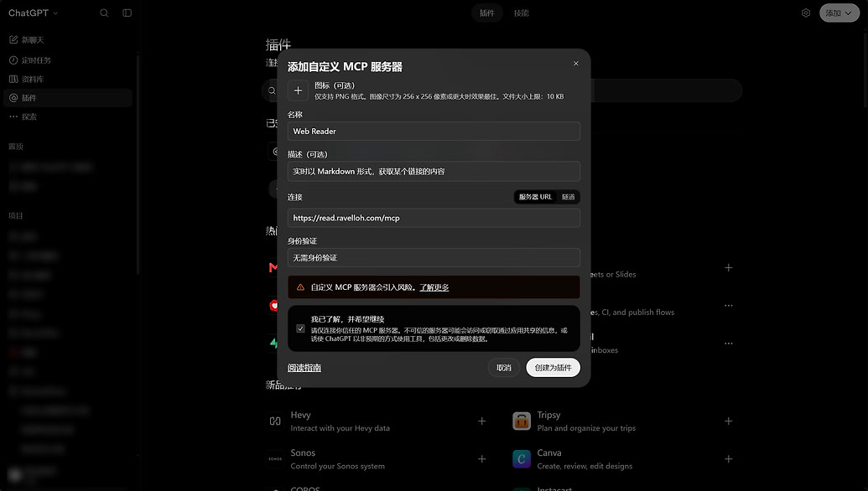The image size is (868, 491).
Task: Click the plus box to upload an icon
Action: (x=298, y=90)
